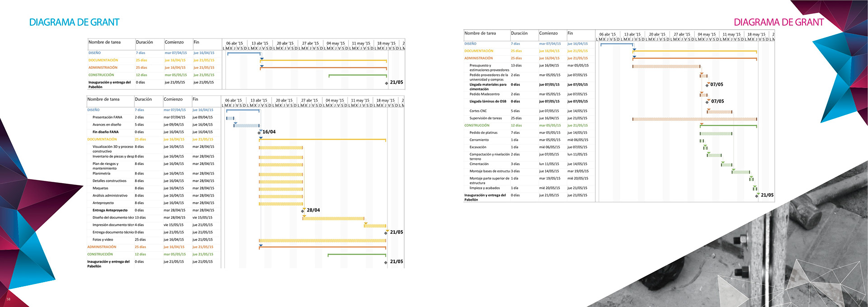Select the Pedido Madecentro task

pos(484,94)
